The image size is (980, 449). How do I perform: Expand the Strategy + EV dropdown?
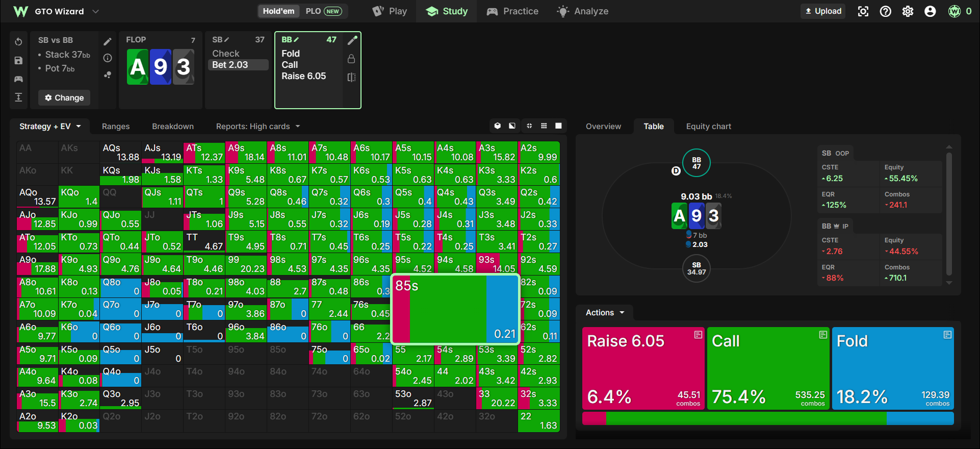[x=50, y=127]
